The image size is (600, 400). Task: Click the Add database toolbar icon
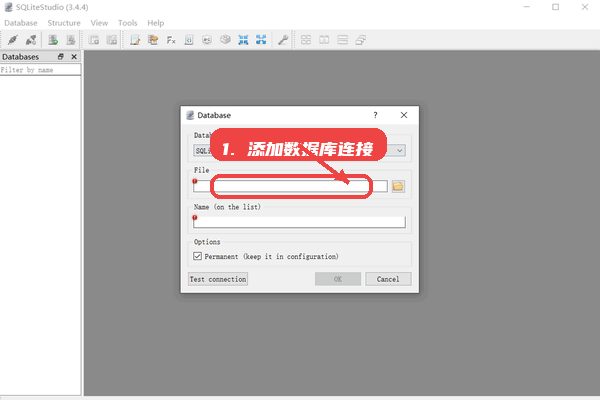point(53,40)
